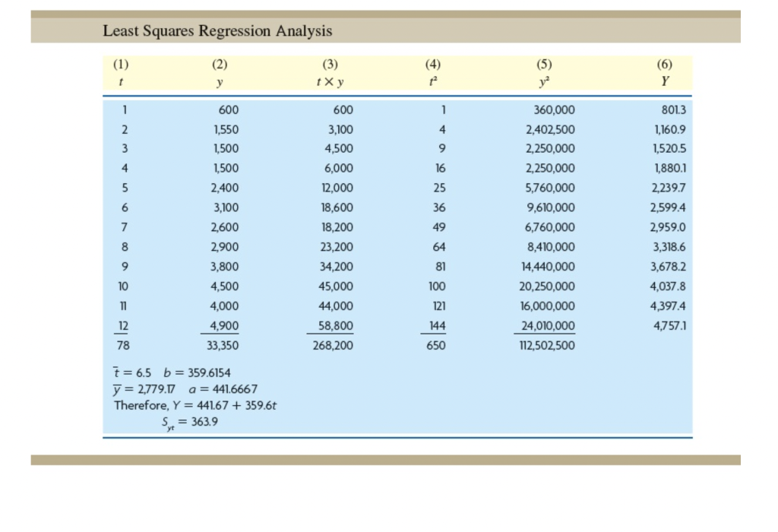
Task: Select the cell containing 600 under y
Action: [227, 109]
